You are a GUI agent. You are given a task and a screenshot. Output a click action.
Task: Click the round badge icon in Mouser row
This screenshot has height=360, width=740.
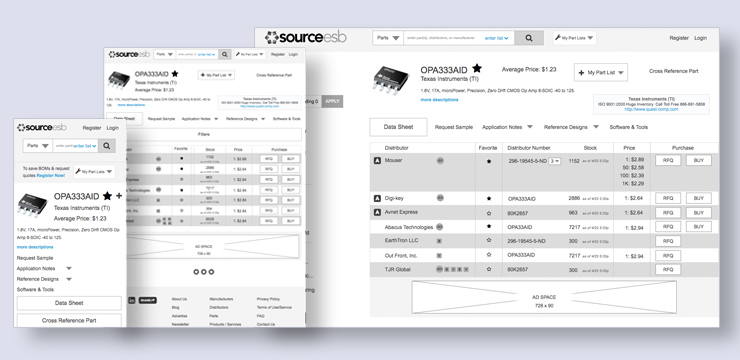440,161
